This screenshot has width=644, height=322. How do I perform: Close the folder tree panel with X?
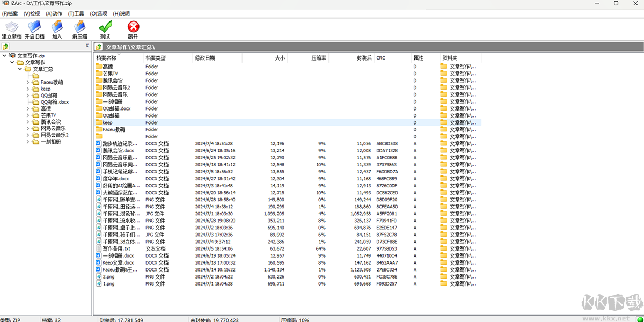(x=87, y=46)
